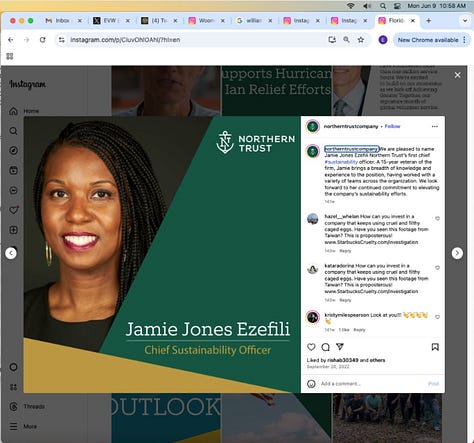Open Chrome apps grid in bookmarks bar
This screenshot has height=443, width=474.
[10, 56]
